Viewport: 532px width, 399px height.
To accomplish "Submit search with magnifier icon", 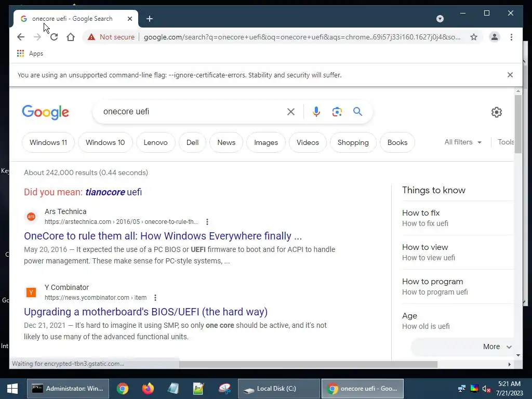I will click(x=357, y=112).
